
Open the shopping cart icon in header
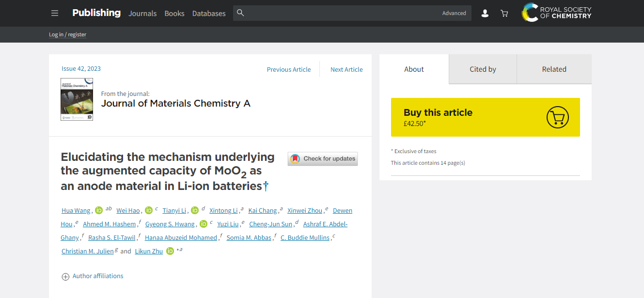[x=504, y=14]
